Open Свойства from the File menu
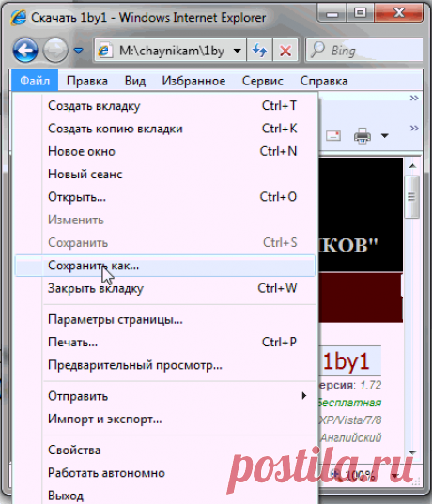432x504 pixels. pyautogui.click(x=164, y=450)
